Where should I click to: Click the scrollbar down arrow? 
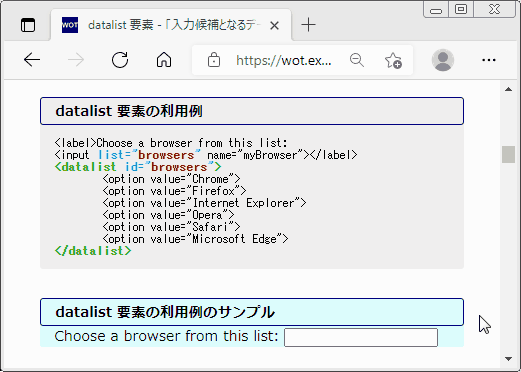pos(508,359)
